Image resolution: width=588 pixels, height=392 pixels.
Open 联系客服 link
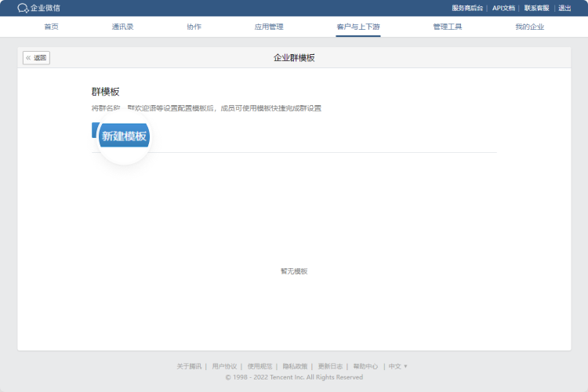[x=536, y=8]
